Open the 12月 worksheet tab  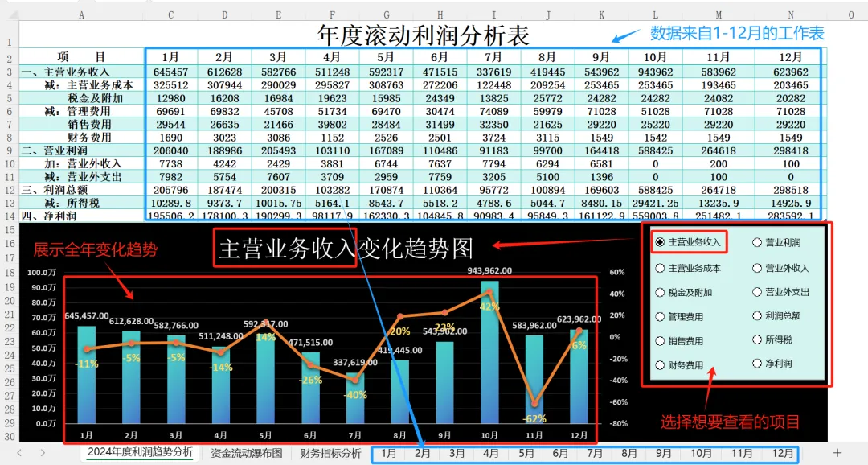[783, 454]
